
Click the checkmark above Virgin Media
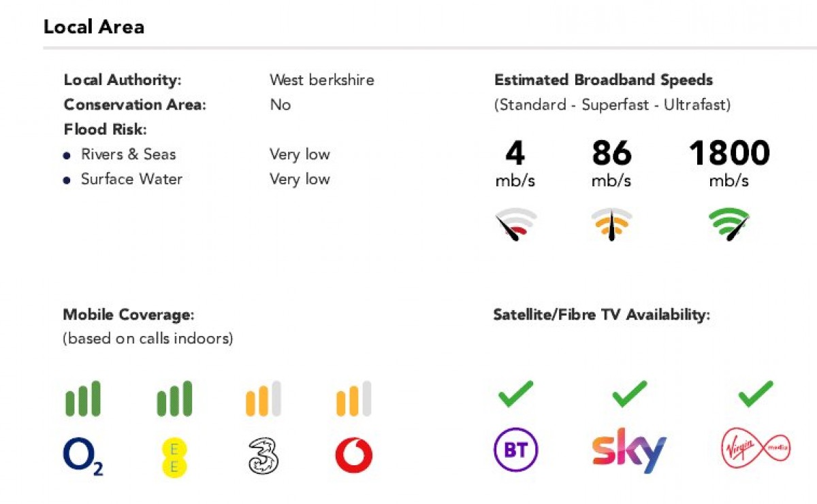click(x=756, y=394)
